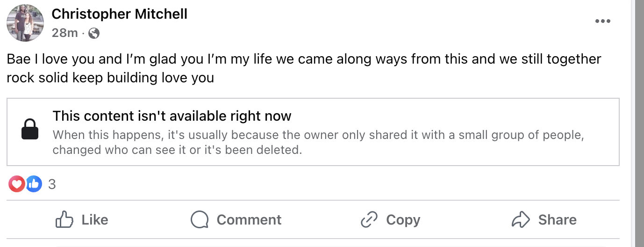Click the thumbs-up icon beside Like
The width and height of the screenshot is (644, 247).
(64, 219)
